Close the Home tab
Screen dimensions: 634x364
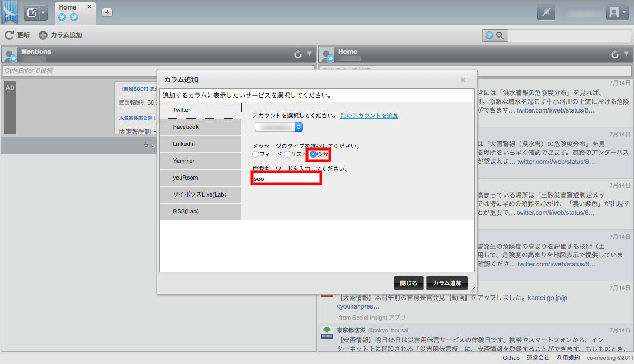point(89,7)
